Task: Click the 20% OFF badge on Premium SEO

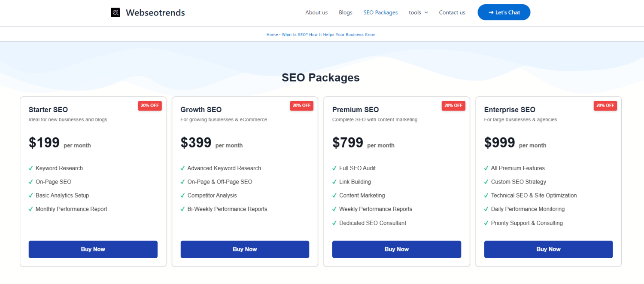Action: [453, 106]
